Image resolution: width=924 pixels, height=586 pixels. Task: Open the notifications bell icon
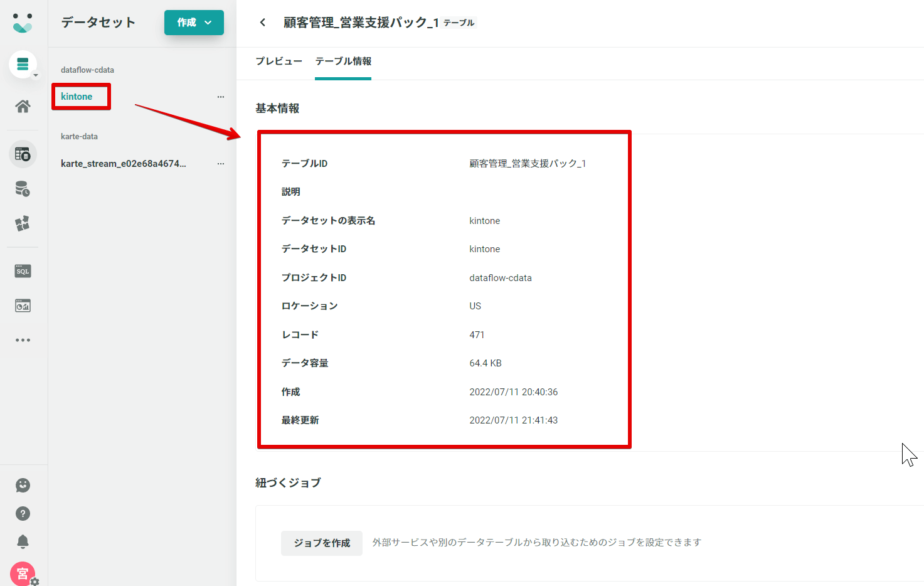point(23,541)
